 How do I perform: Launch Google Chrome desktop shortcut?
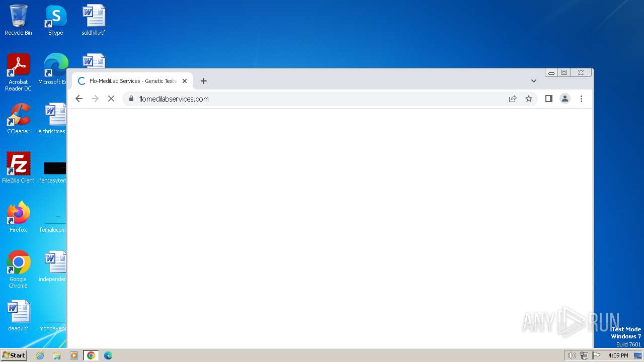[x=18, y=269]
